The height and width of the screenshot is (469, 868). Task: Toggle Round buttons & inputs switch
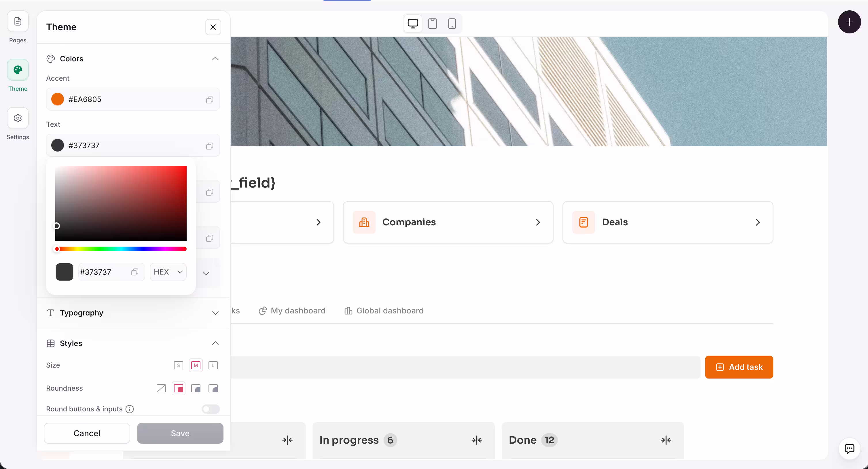pyautogui.click(x=210, y=409)
